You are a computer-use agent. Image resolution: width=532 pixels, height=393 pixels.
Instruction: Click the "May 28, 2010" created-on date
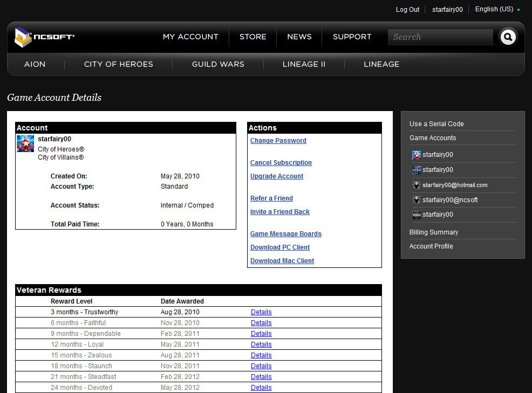pos(180,176)
